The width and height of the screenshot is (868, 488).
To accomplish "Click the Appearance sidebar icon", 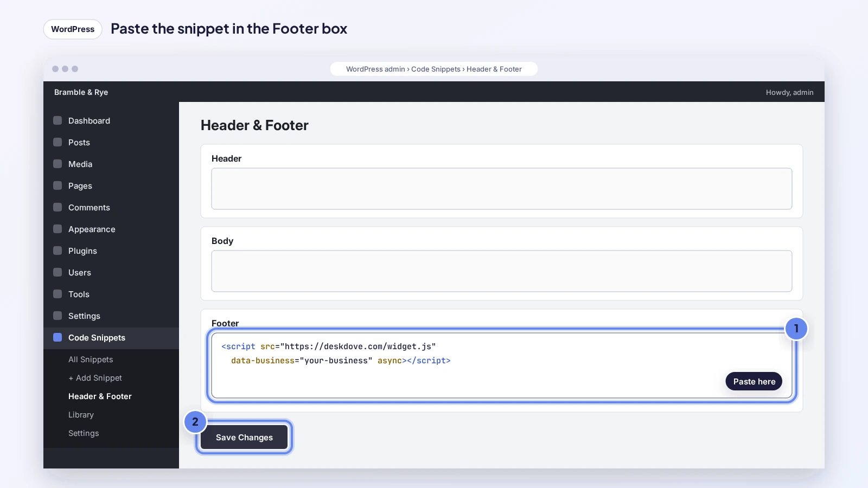I will [x=58, y=229].
